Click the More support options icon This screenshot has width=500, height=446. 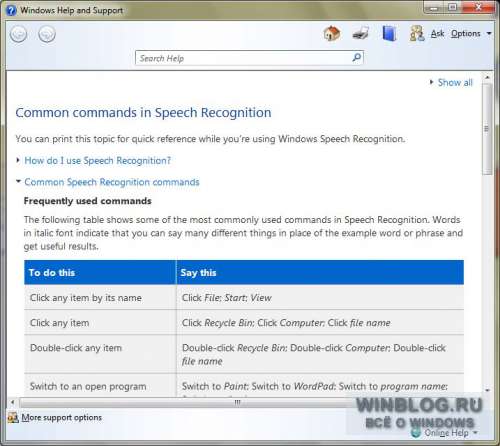click(x=13, y=417)
